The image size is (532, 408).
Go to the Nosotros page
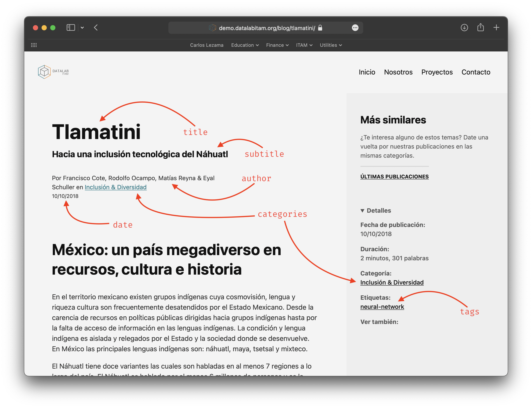click(x=398, y=72)
